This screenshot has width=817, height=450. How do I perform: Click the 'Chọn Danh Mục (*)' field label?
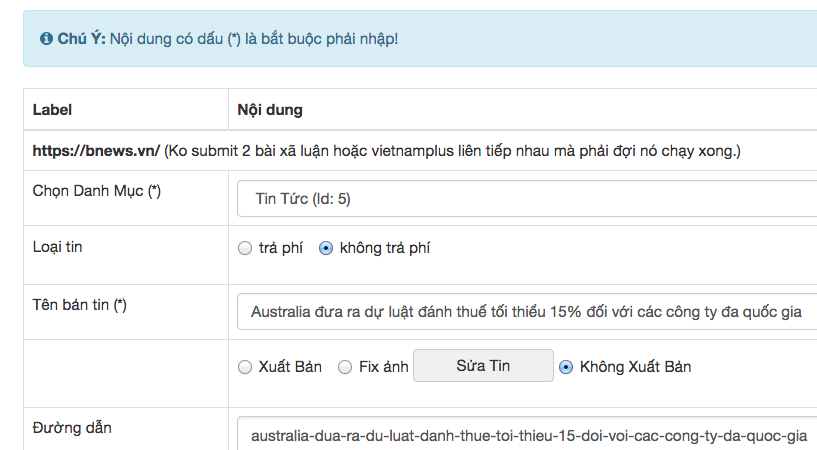click(96, 191)
